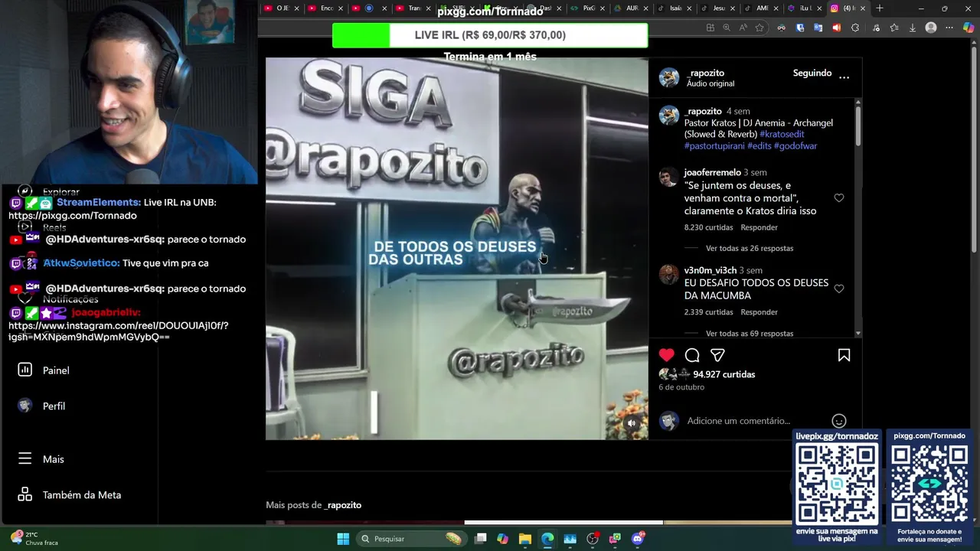Mute the reel with the speaker icon
Image resolution: width=980 pixels, height=551 pixels.
click(x=632, y=423)
